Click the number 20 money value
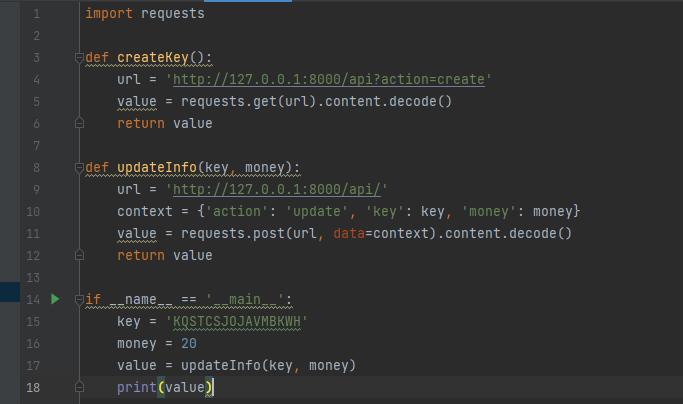Screen dimensions: 683x404 pos(189,344)
